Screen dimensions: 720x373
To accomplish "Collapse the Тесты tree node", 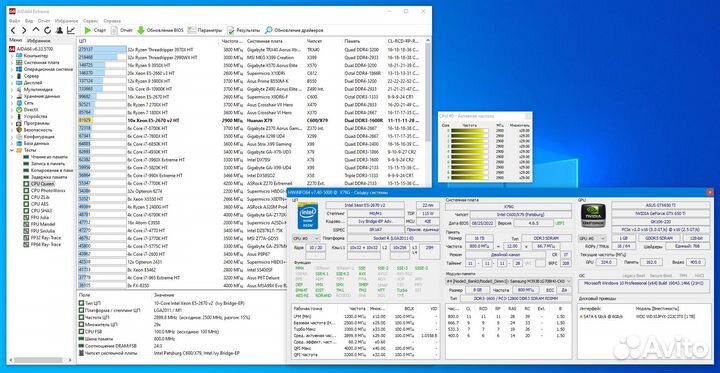I will coord(12,150).
